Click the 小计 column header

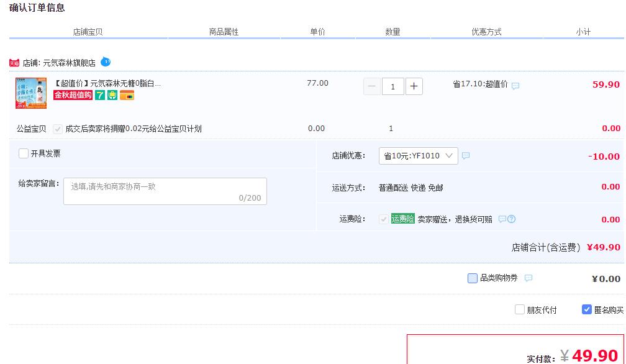click(583, 32)
